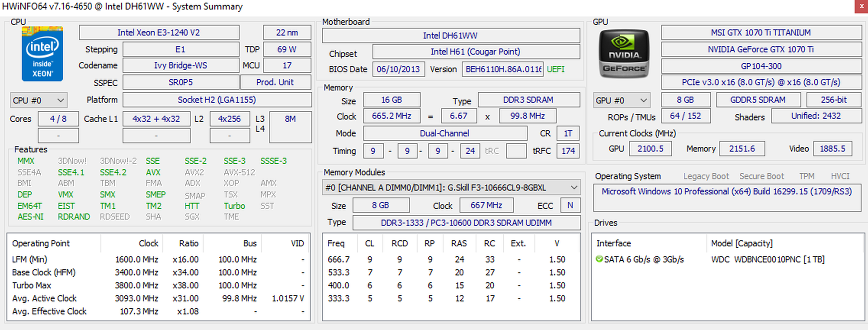Click the Avg. Effective Clock row
This screenshot has height=330, width=868.
coord(158,311)
